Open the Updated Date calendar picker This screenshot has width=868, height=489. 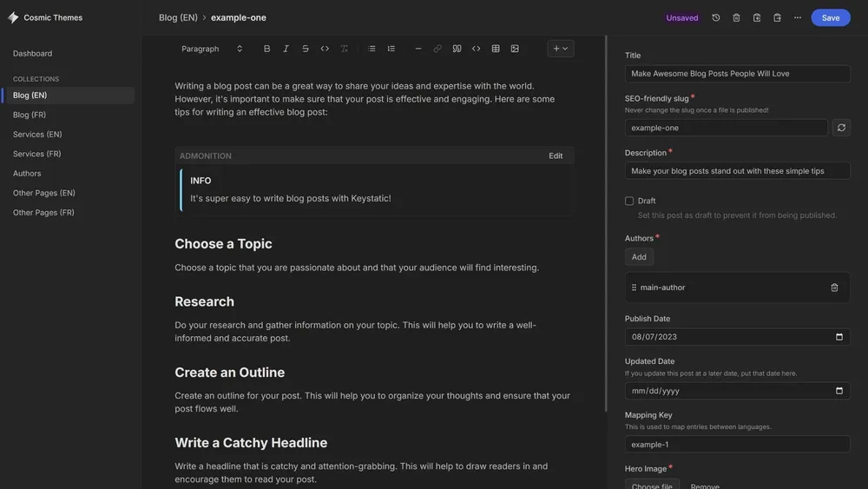pyautogui.click(x=839, y=391)
